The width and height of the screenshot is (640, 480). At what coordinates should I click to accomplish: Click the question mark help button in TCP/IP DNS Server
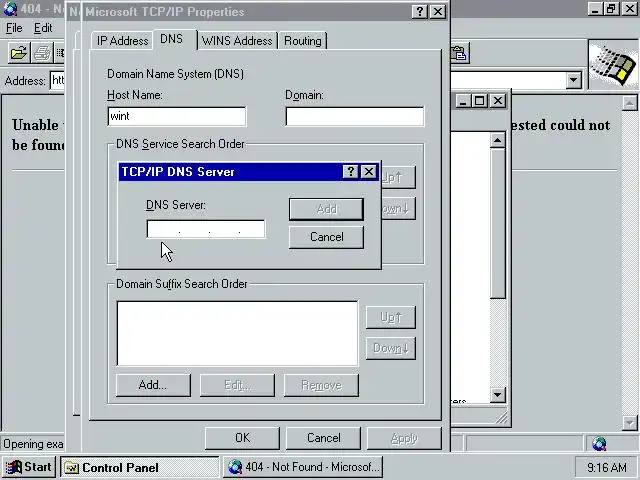point(350,172)
